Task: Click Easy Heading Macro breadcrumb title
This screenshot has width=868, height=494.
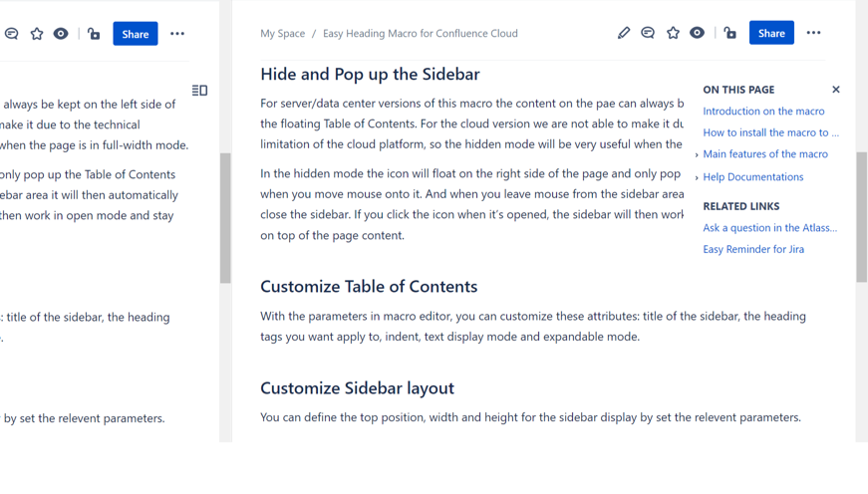Action: [x=420, y=33]
